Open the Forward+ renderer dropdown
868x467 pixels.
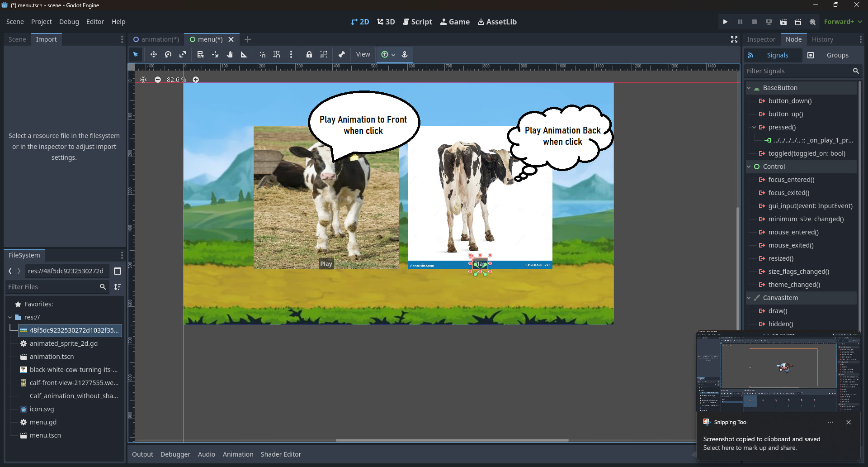click(x=843, y=22)
